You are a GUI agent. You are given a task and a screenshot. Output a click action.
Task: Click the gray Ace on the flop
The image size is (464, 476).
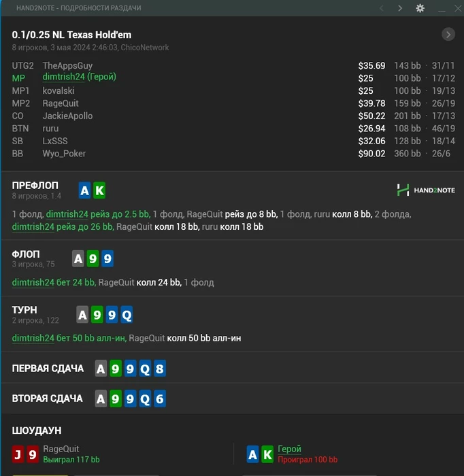[x=78, y=258]
